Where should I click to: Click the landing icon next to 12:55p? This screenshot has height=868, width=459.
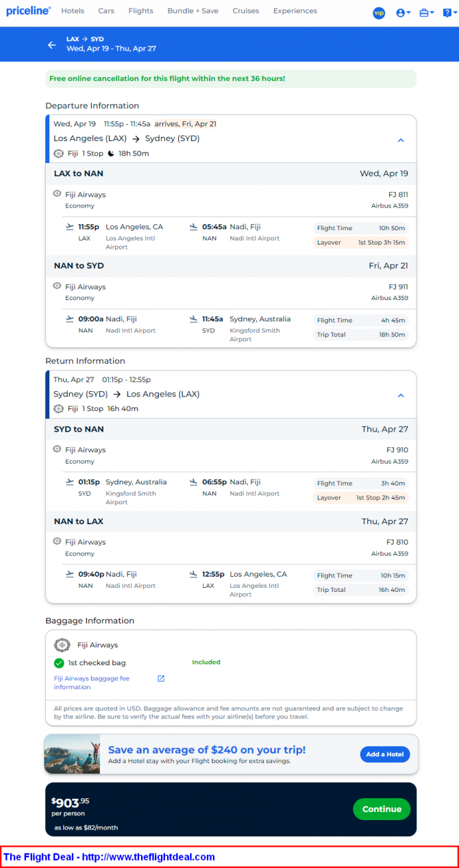[x=194, y=574]
